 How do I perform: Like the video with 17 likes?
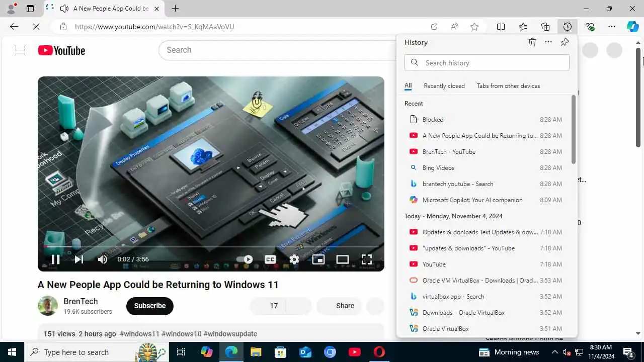point(268,306)
